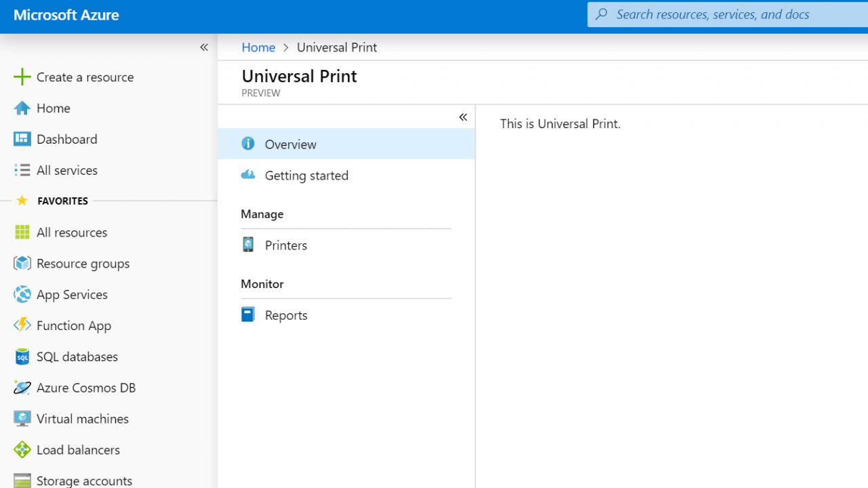The width and height of the screenshot is (868, 488).
Task: Click the All services list icon
Action: pos(22,170)
